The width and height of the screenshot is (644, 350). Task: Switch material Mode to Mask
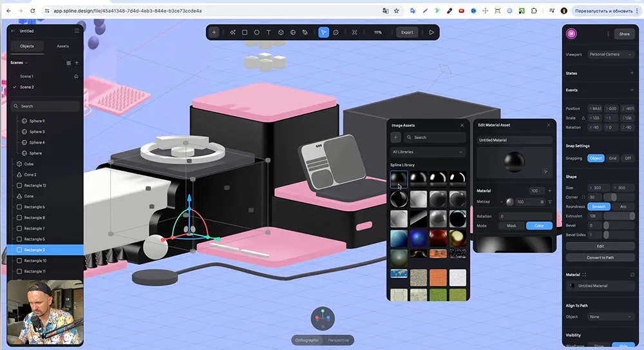coord(511,226)
